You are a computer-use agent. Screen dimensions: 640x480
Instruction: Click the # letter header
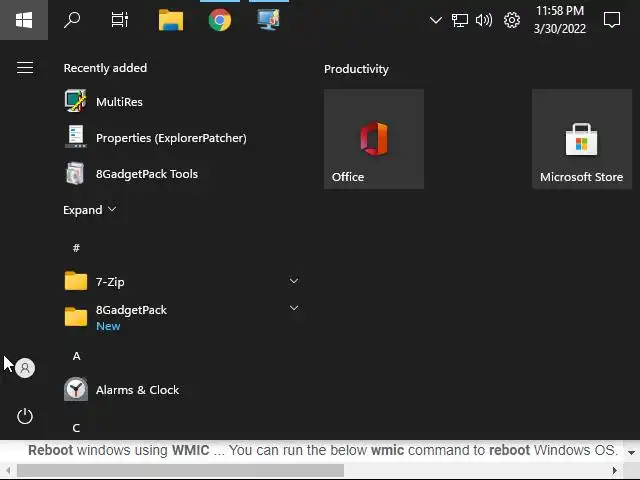click(76, 248)
